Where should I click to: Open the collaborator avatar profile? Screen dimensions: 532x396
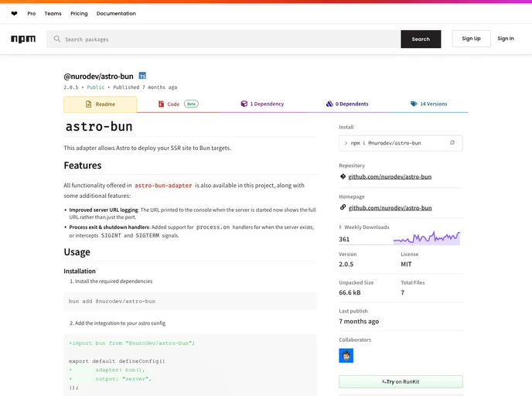pyautogui.click(x=346, y=356)
